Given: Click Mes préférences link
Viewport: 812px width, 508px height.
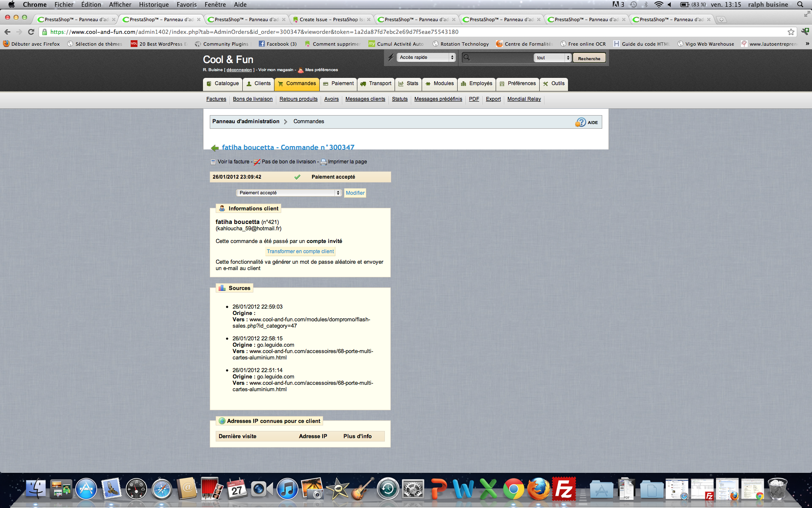Looking at the screenshot, I should point(321,70).
